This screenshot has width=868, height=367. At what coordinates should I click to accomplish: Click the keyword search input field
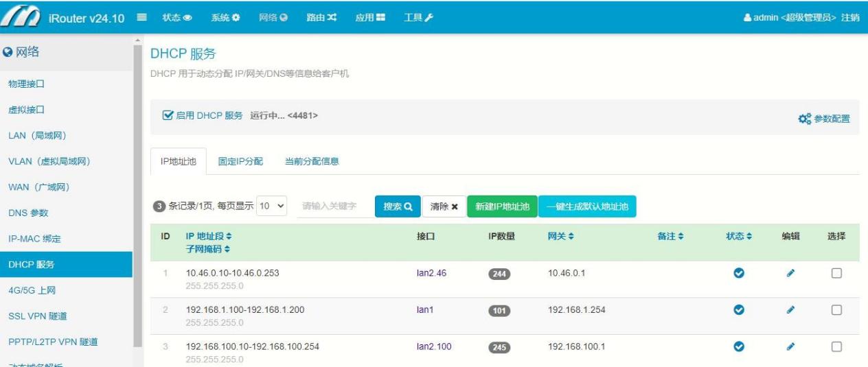[334, 206]
